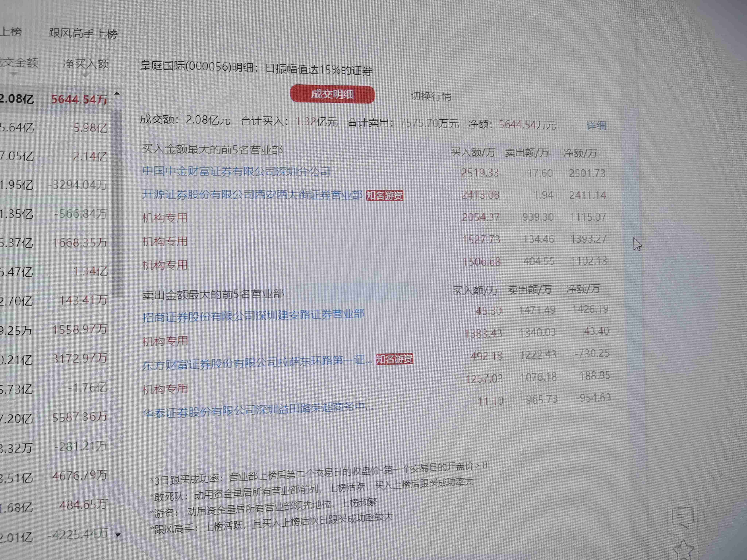The width and height of the screenshot is (747, 560).
Task: Select row with net buy -566.84万
Action: click(56, 214)
